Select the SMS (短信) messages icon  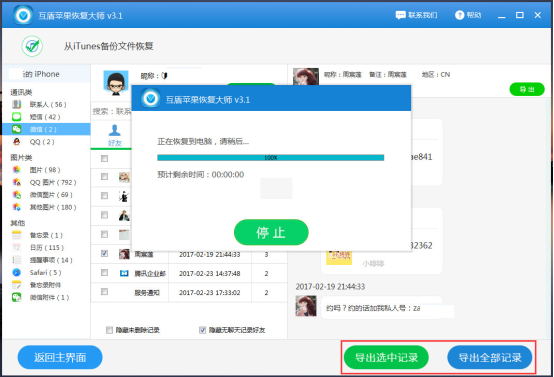(17, 117)
